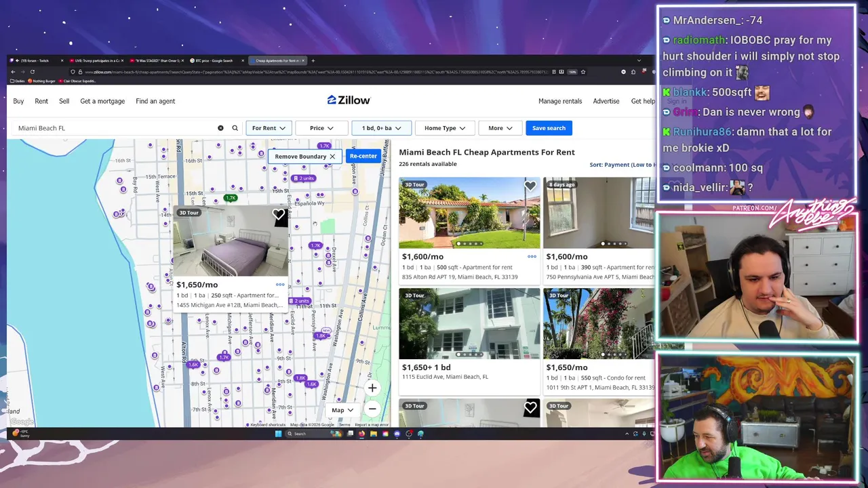Open the 1115 Euclid Ave listing photo
The height and width of the screenshot is (488, 868).
[x=469, y=323]
